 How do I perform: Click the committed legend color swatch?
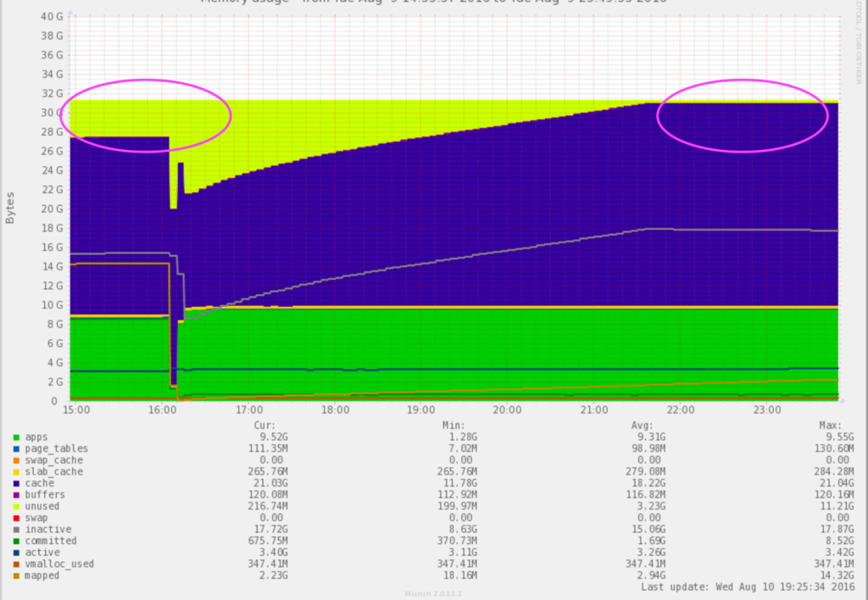point(16,542)
